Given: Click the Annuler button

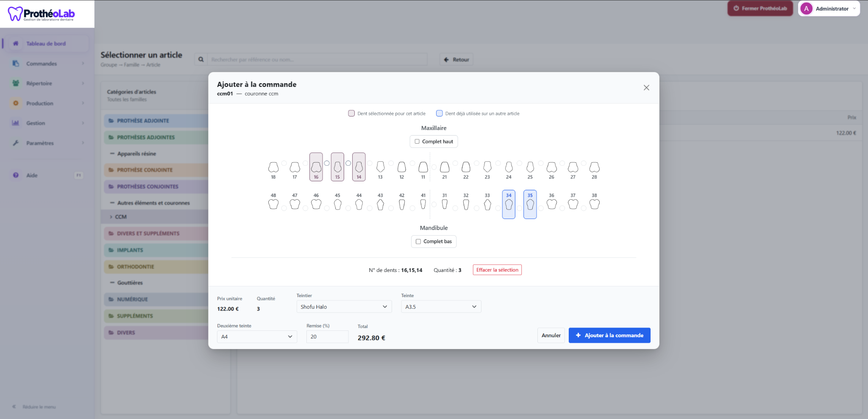Looking at the screenshot, I should (x=551, y=336).
